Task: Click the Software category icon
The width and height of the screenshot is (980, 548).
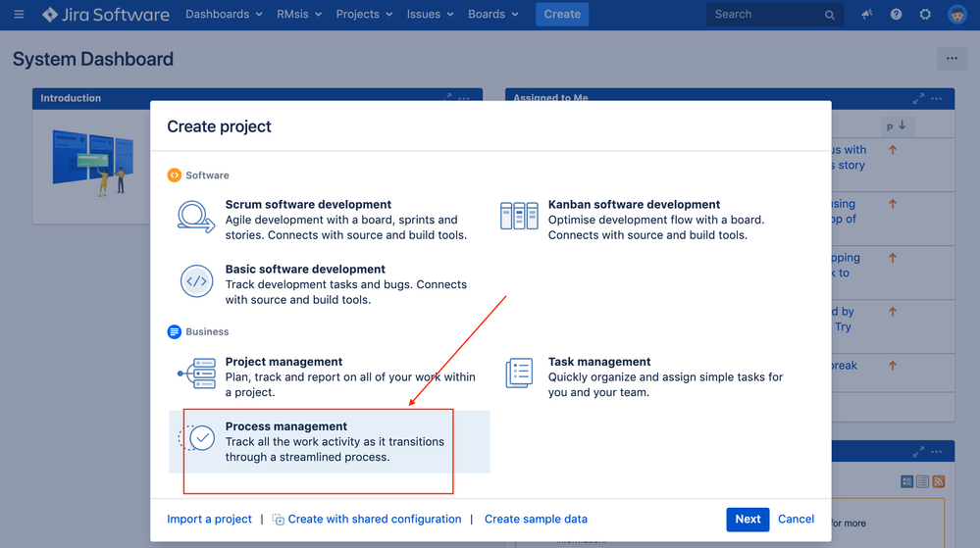Action: tap(175, 174)
